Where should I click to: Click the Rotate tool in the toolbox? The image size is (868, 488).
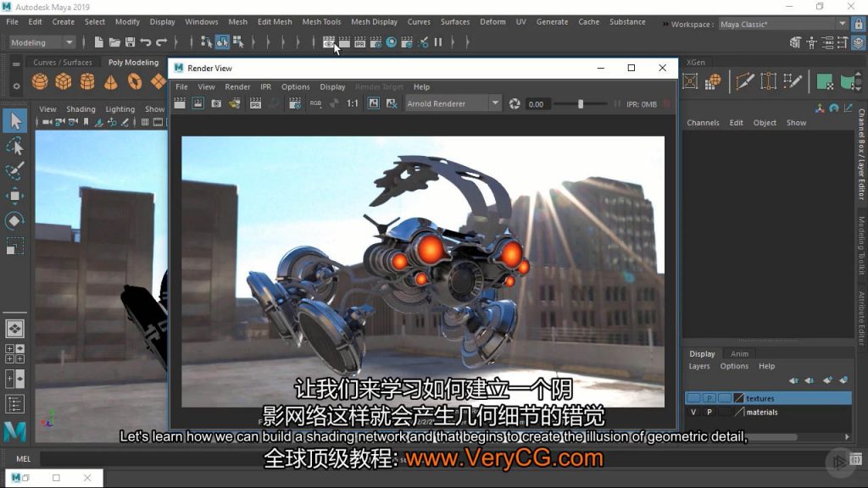coord(14,221)
